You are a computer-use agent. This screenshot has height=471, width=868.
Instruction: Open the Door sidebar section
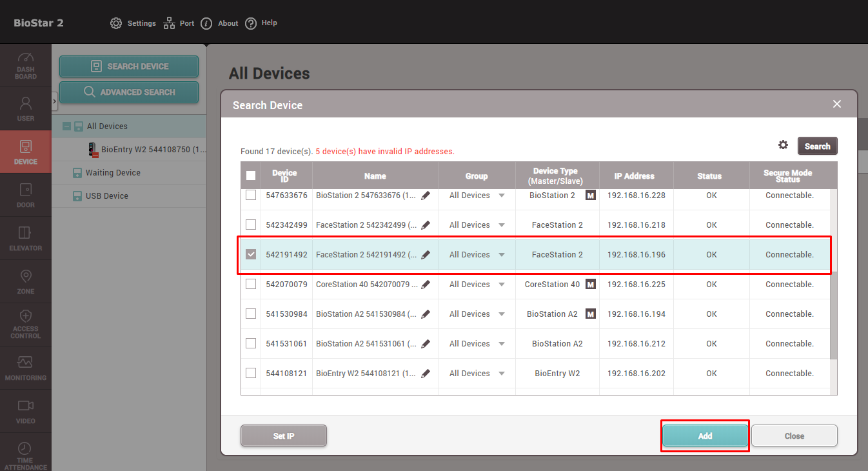[26, 195]
